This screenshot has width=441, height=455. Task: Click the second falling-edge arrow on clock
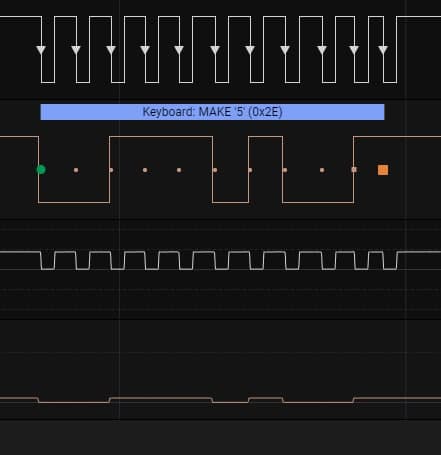coord(76,50)
